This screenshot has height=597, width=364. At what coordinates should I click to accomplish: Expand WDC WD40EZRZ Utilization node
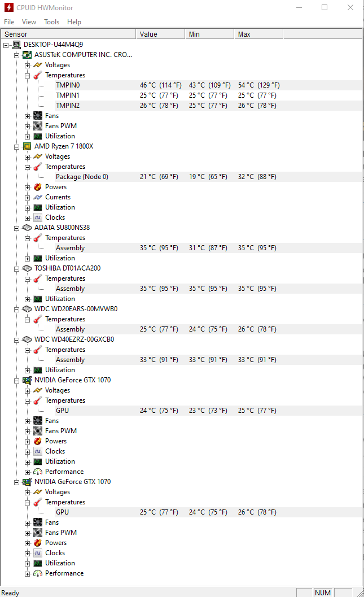coord(28,370)
